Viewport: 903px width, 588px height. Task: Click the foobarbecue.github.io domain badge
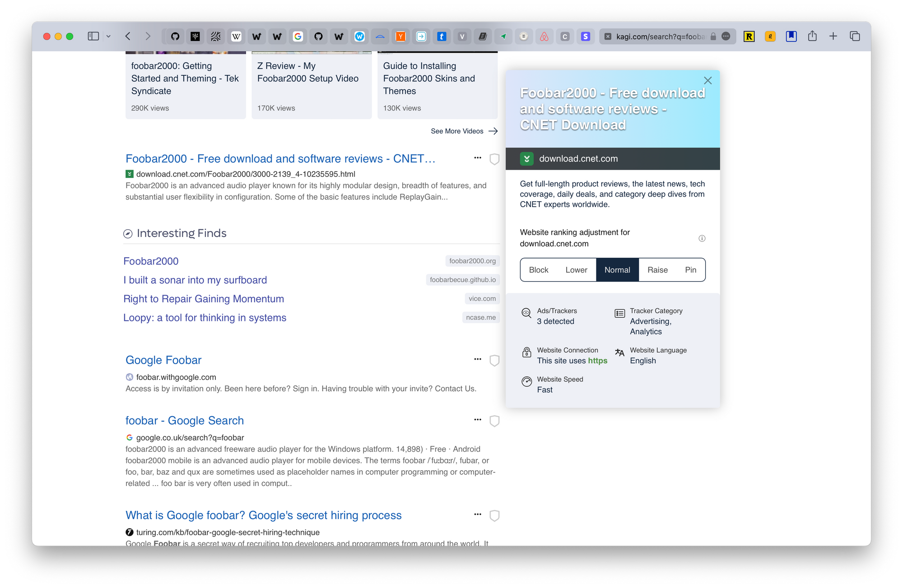(x=463, y=280)
